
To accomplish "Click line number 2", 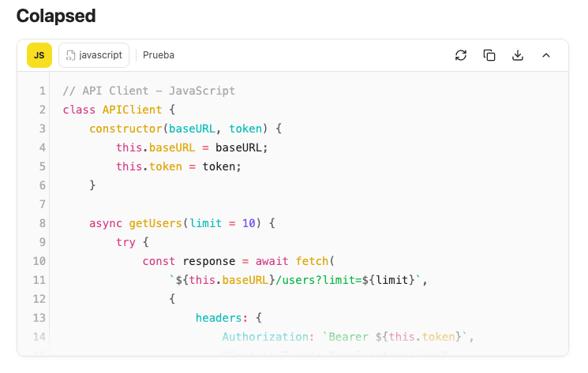I will (43, 110).
